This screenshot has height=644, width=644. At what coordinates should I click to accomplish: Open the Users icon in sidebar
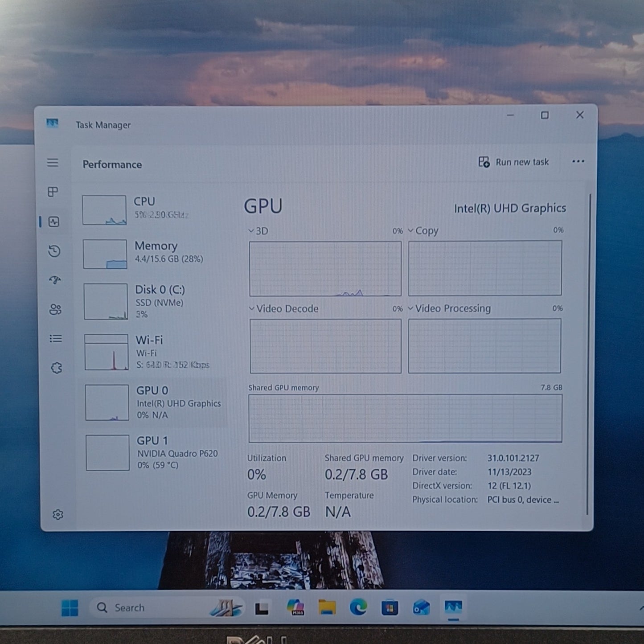click(x=55, y=309)
